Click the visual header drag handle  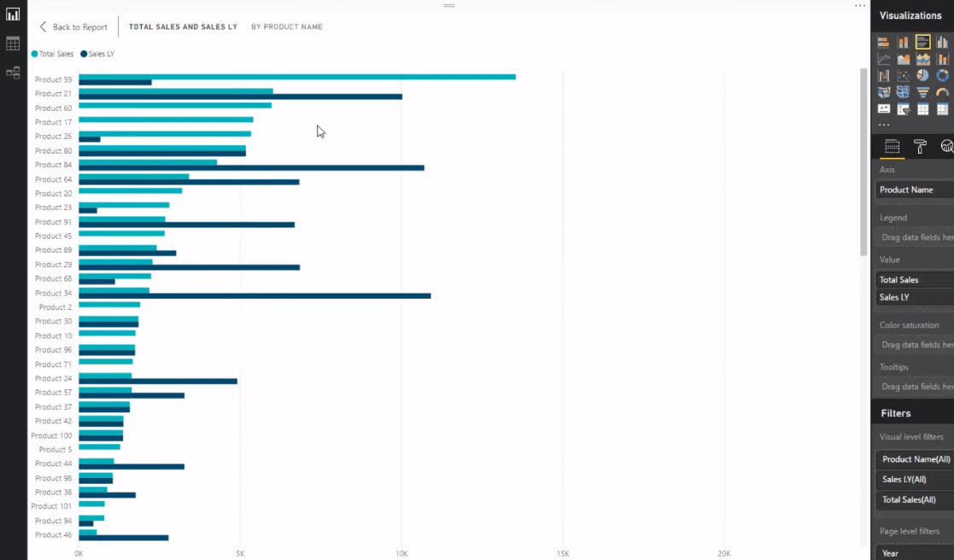[x=449, y=5]
